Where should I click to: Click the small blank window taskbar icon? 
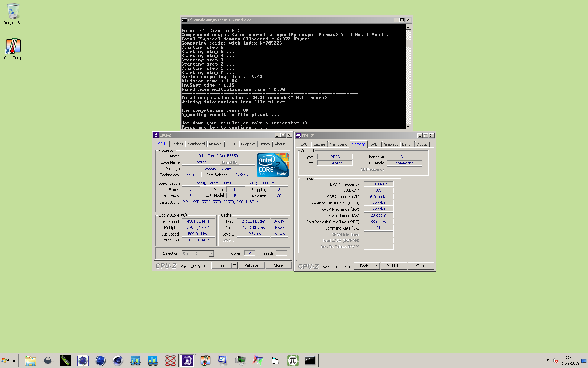coord(275,361)
